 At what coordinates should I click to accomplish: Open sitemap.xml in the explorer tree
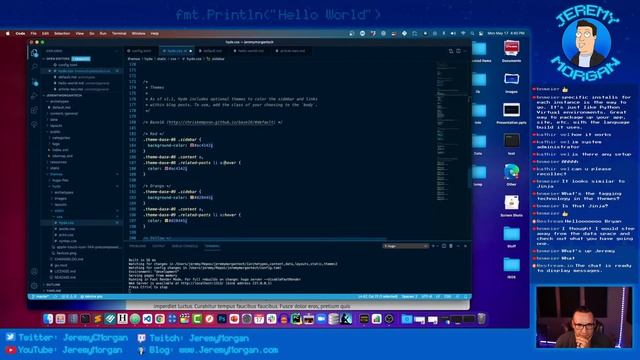[62, 156]
